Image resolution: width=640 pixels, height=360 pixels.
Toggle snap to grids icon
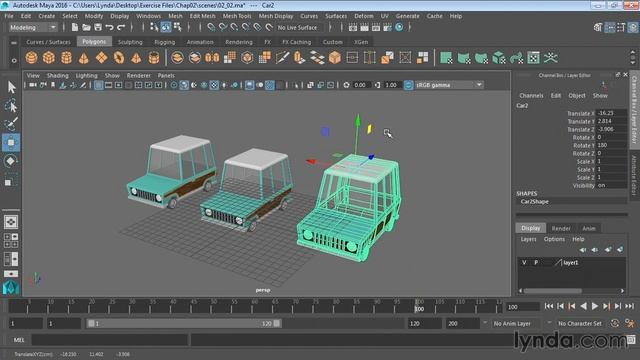click(x=211, y=27)
